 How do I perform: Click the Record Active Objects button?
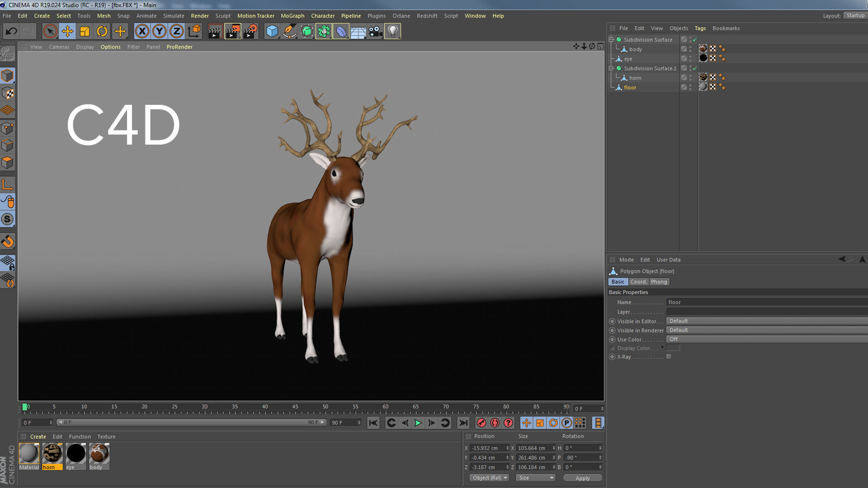coord(481,423)
